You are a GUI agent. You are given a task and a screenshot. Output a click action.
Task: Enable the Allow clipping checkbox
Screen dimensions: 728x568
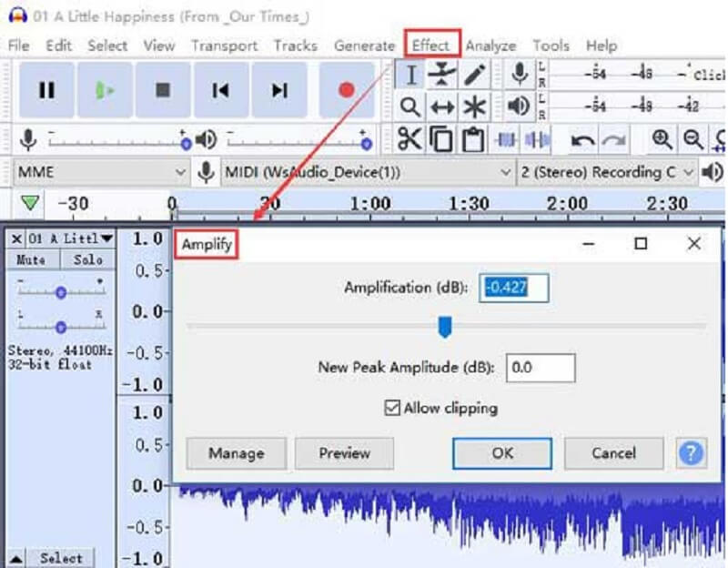(x=393, y=409)
